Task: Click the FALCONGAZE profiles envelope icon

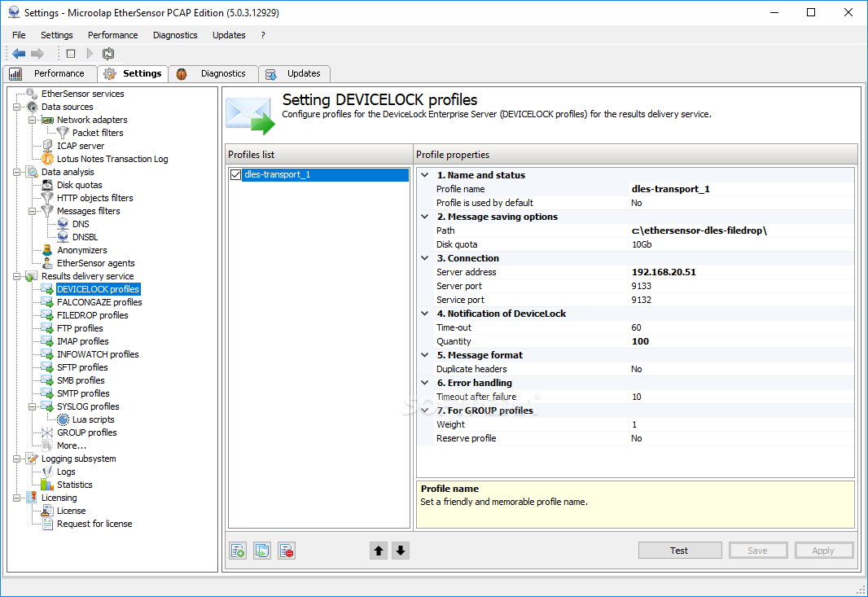Action: tap(47, 302)
